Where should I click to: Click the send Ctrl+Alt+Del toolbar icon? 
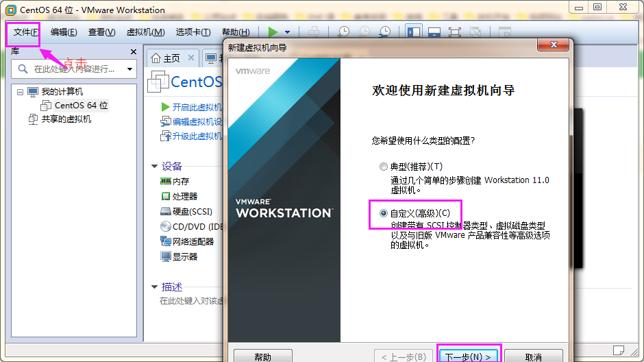(314, 32)
